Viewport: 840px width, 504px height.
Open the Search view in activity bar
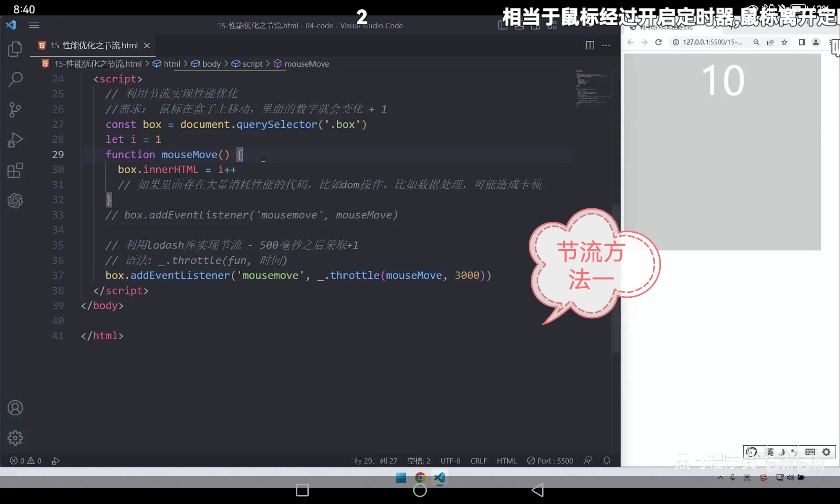pyautogui.click(x=15, y=79)
